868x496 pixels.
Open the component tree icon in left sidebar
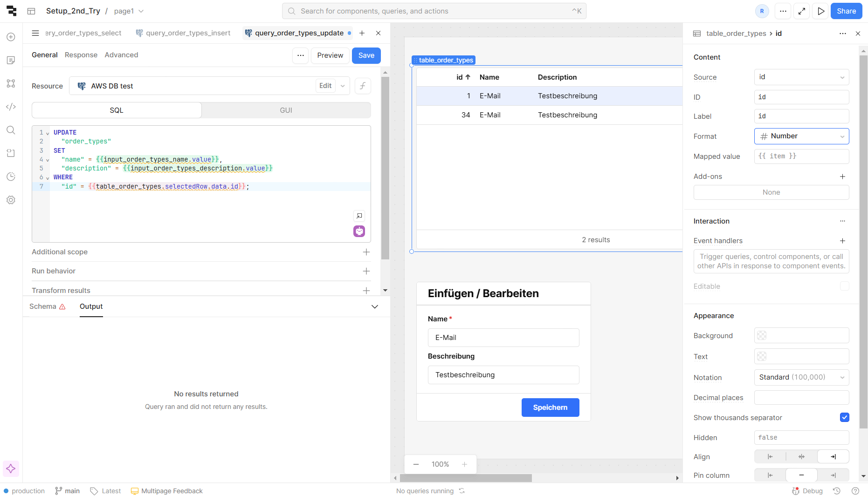(11, 83)
